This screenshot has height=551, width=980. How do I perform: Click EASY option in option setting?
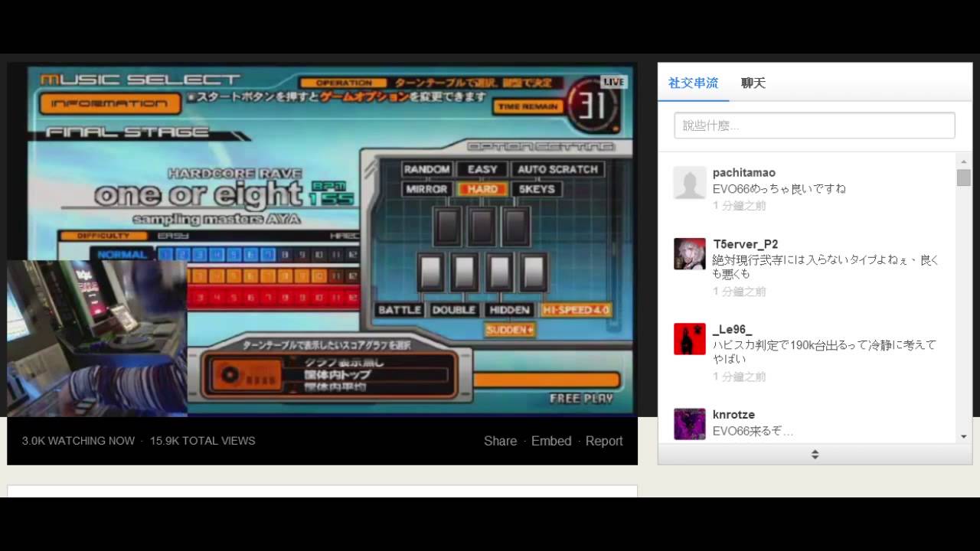point(482,169)
